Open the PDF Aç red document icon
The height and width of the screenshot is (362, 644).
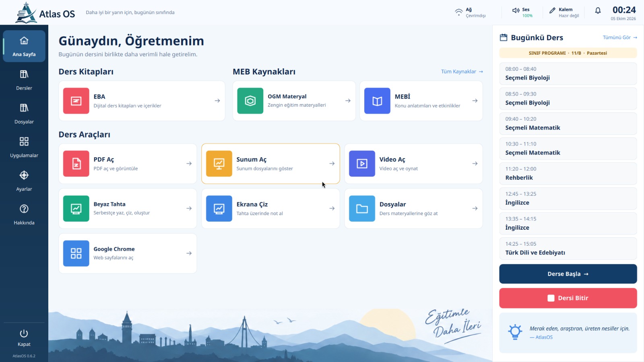[76, 164]
